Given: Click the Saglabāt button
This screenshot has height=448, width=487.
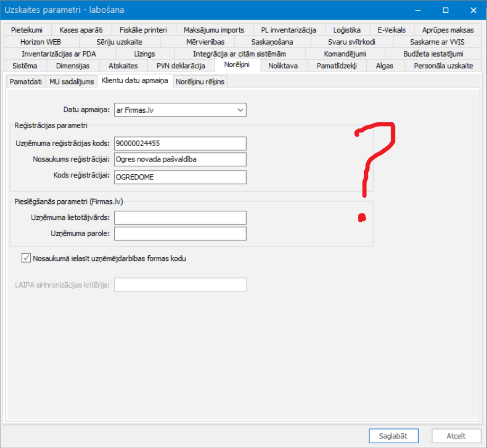Looking at the screenshot, I should coord(393,436).
